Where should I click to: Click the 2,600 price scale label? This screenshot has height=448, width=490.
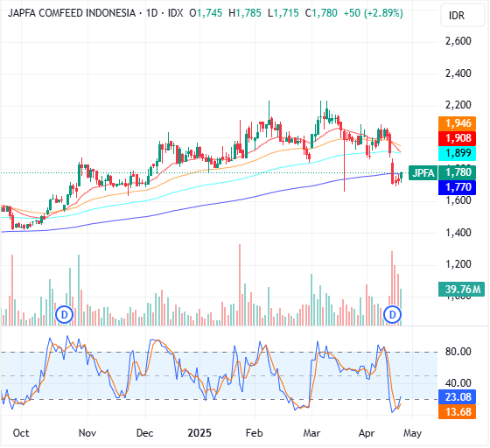(458, 41)
